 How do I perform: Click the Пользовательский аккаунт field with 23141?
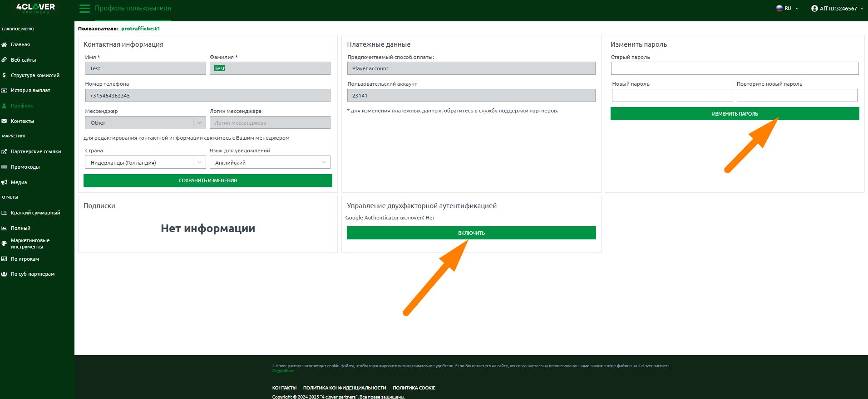click(471, 95)
